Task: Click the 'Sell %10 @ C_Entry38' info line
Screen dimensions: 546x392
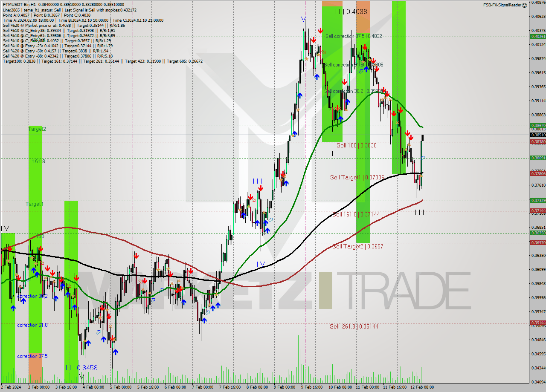Action: tap(59, 30)
